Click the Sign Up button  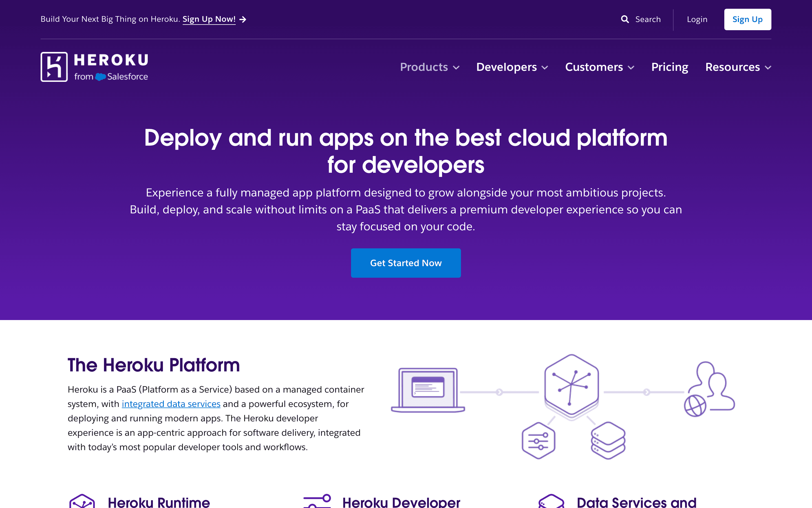pyautogui.click(x=748, y=19)
